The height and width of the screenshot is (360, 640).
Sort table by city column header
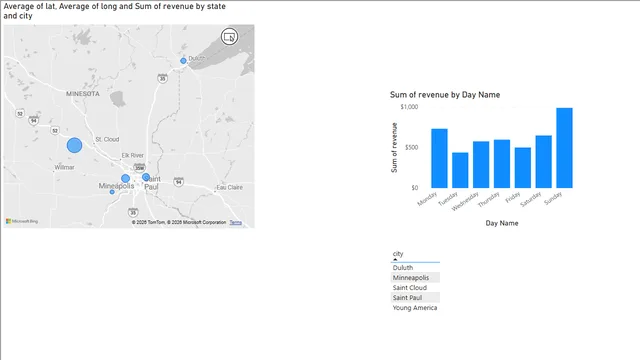398,253
